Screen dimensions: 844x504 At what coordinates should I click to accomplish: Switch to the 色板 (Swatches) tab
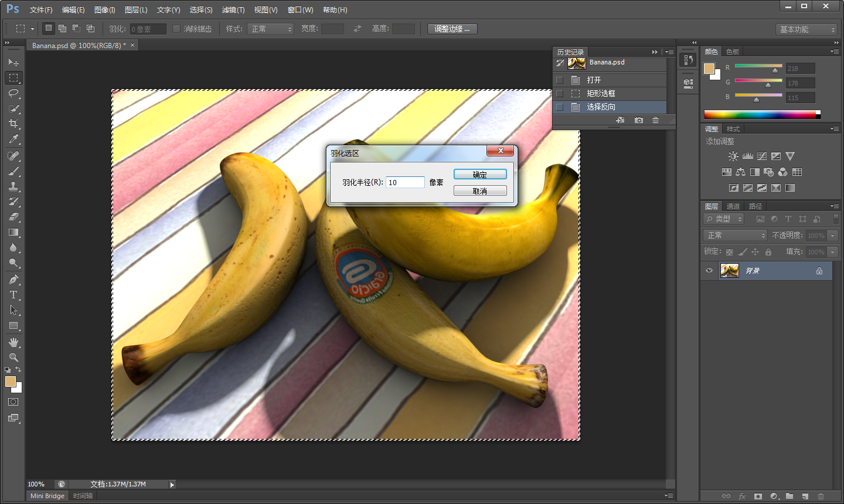(x=733, y=52)
